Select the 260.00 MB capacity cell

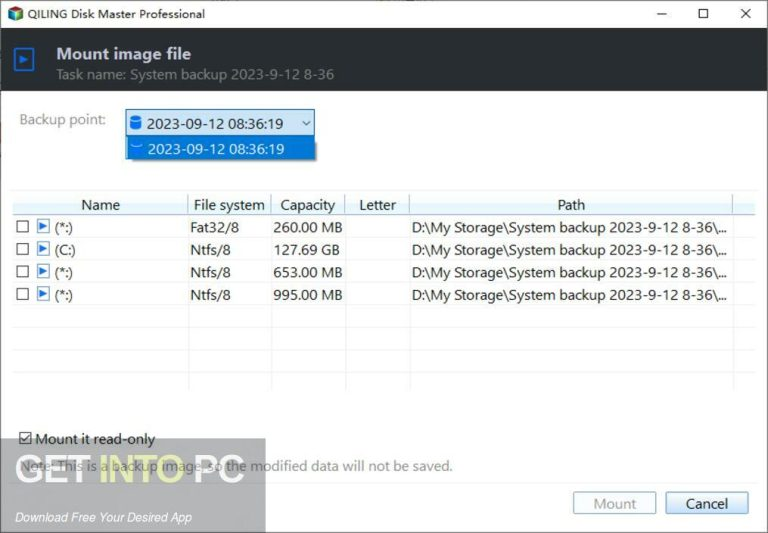coord(308,227)
